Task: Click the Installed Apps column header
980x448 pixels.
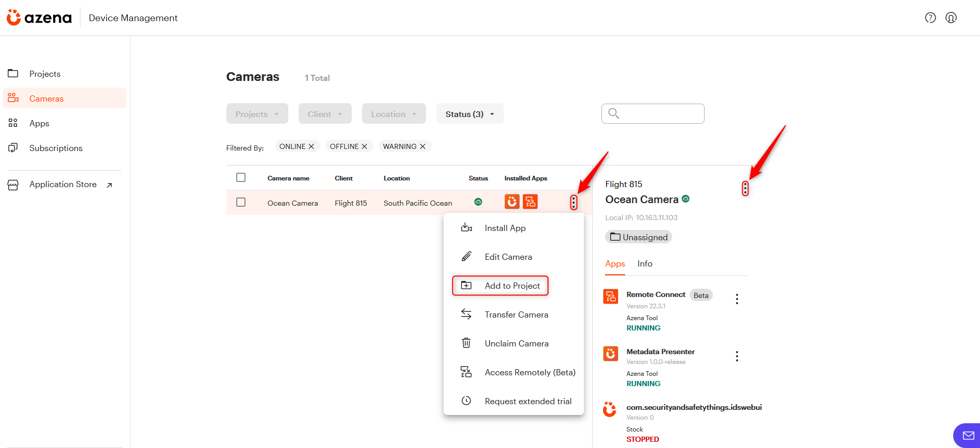Action: pyautogui.click(x=526, y=178)
